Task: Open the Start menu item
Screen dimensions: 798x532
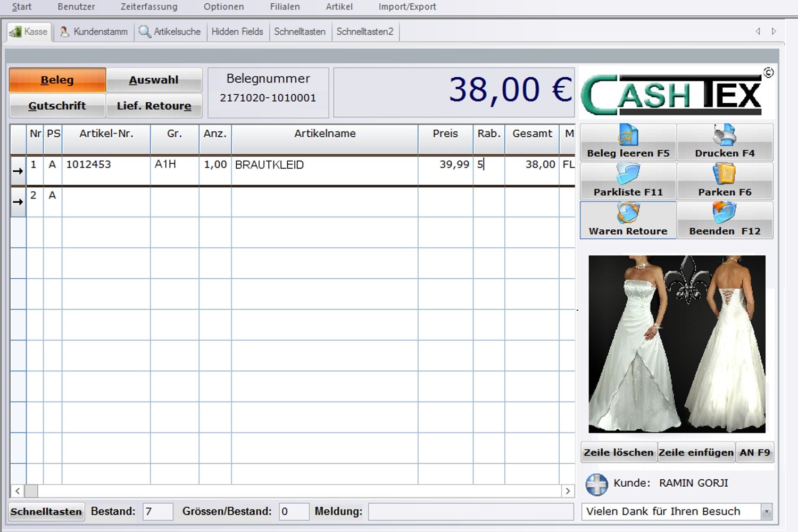Action: point(22,7)
